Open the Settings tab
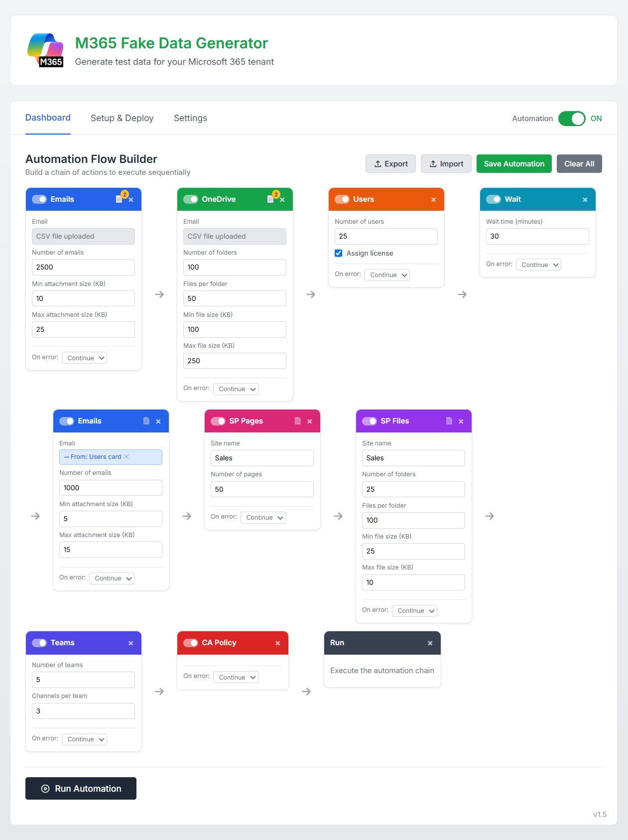The image size is (628, 840). (190, 118)
